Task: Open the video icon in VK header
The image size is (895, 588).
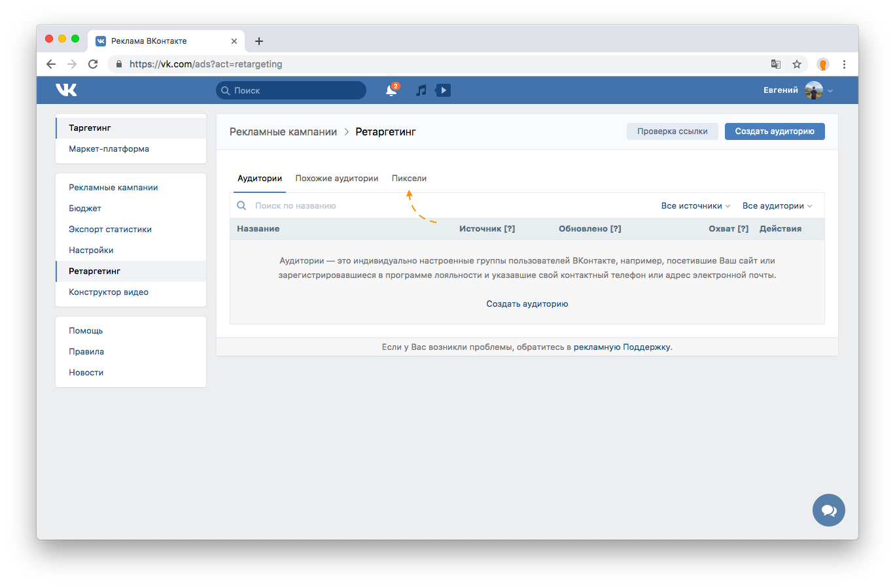Action: coord(443,90)
